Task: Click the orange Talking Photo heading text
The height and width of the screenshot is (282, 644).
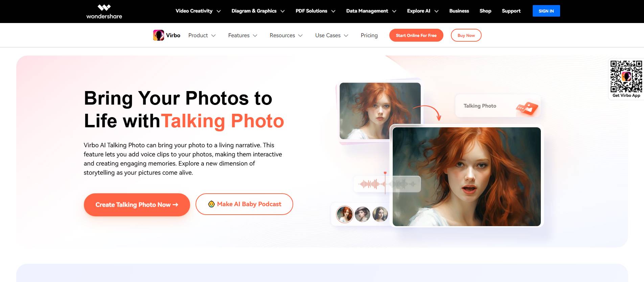Action: (x=223, y=121)
